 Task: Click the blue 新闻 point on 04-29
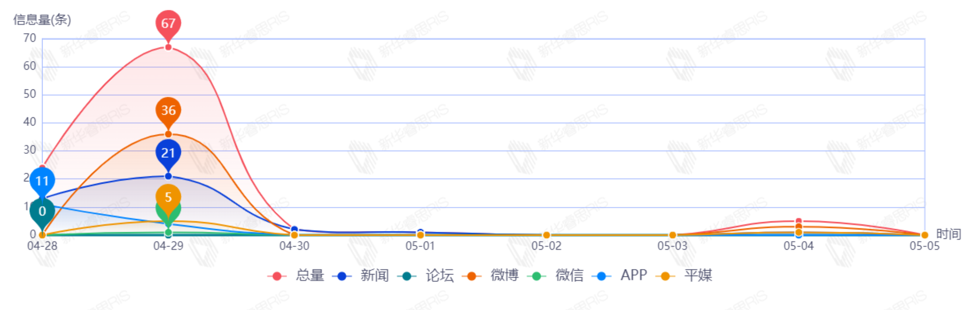(x=168, y=176)
